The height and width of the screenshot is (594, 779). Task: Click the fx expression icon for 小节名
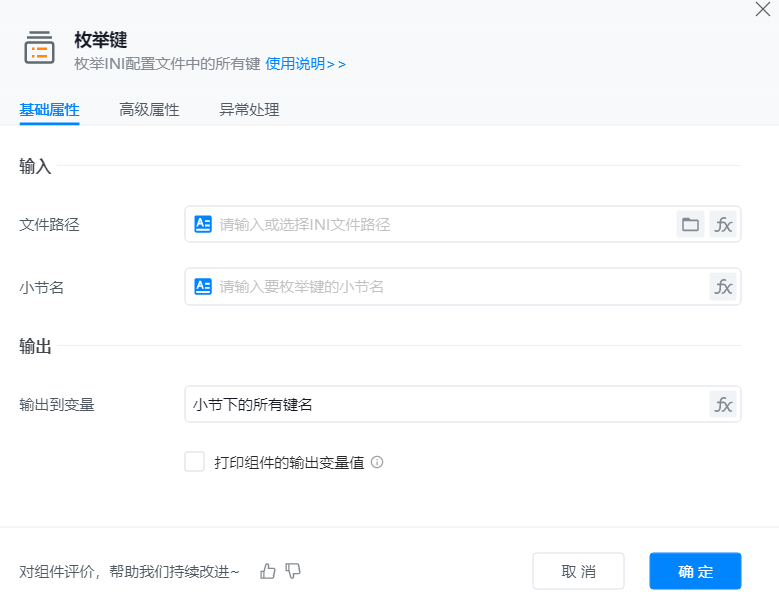pos(723,286)
